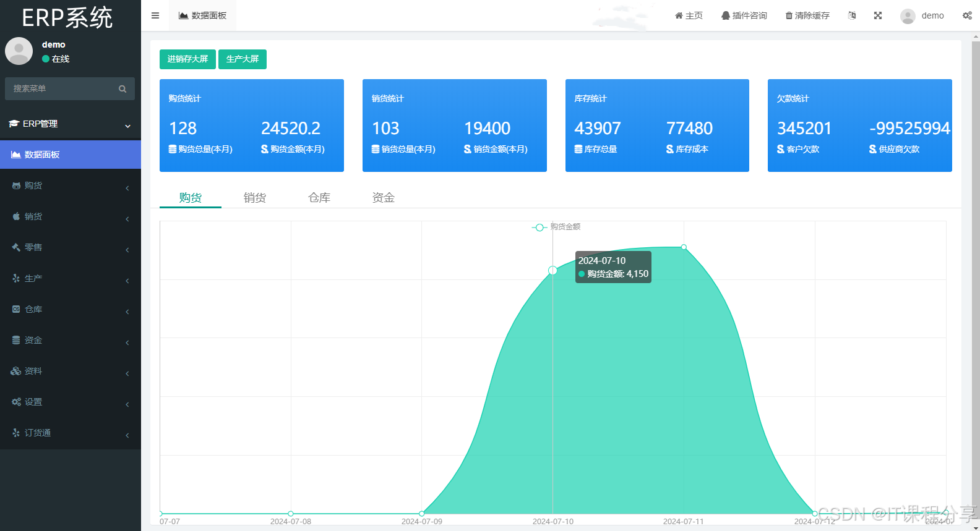980x531 pixels.
Task: Open the demo user avatar menu
Action: point(922,15)
